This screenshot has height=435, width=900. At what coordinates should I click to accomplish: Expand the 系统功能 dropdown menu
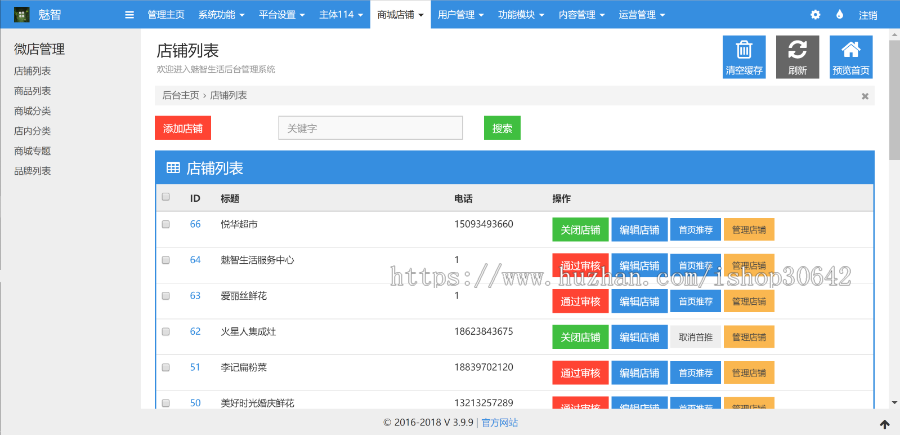222,15
